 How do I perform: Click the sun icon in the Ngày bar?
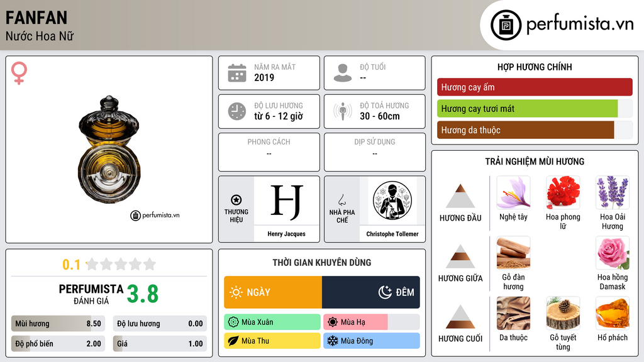236,292
